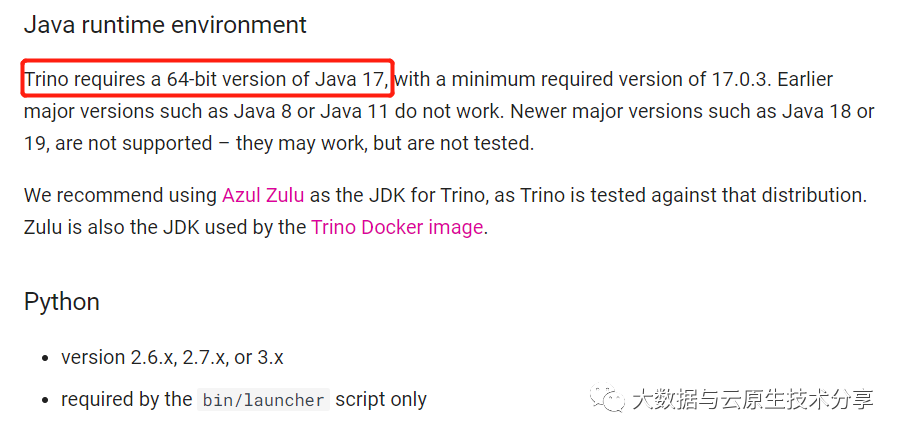
Task: Click the bin/launcher inline code snippet
Action: click(x=263, y=400)
